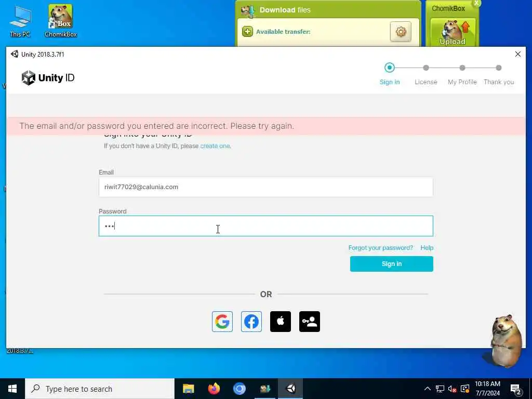Open the ChomikBox desktop shortcut
This screenshot has width=532, height=399.
(x=61, y=21)
